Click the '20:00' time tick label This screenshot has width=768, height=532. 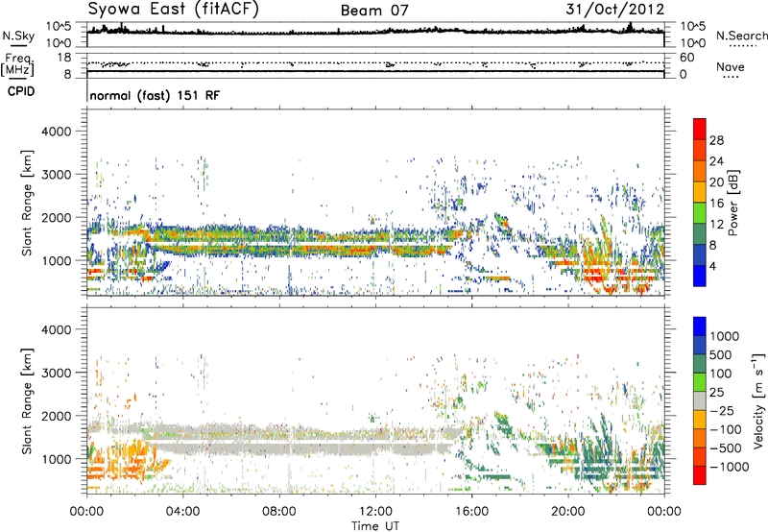tap(568, 512)
